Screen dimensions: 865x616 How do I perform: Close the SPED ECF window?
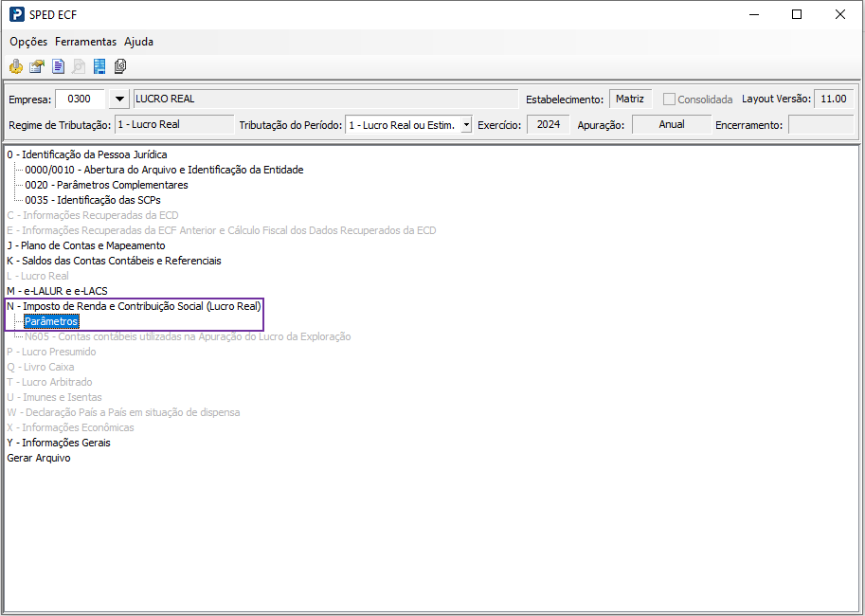(x=840, y=14)
